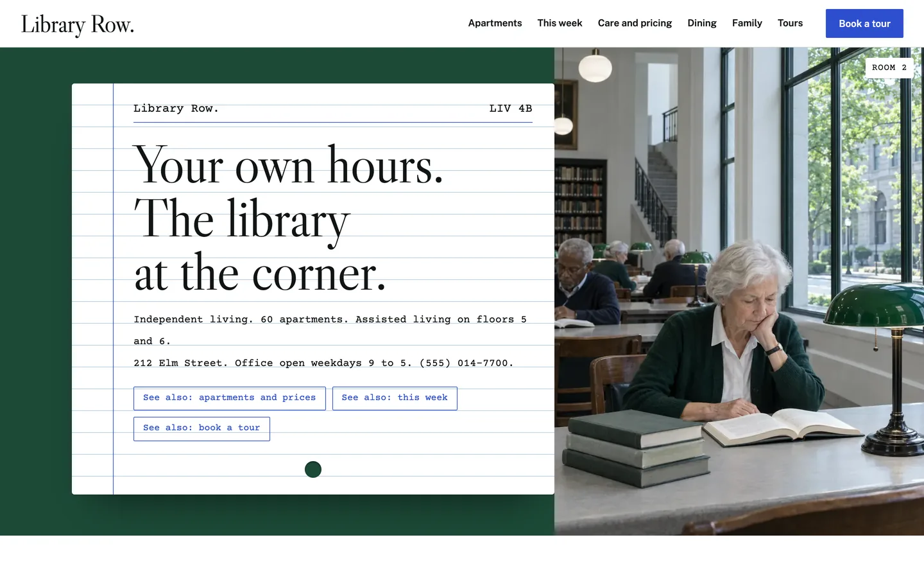Open the Tours nav link

(x=790, y=23)
